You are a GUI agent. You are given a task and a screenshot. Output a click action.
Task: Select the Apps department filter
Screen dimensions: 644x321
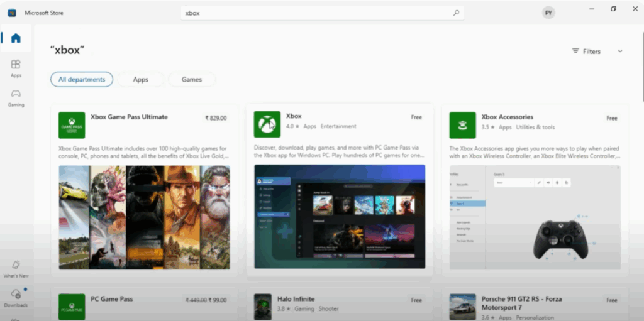pos(140,80)
